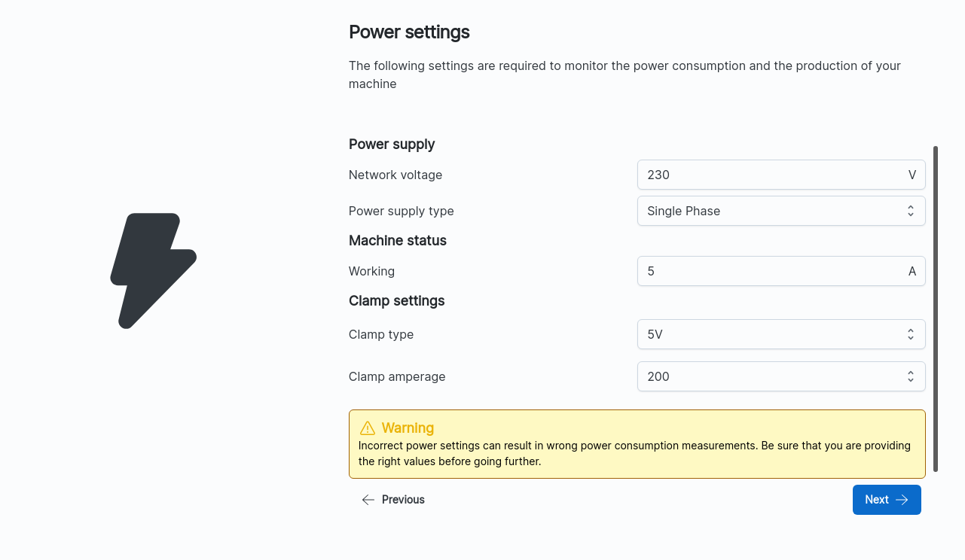Click the right arrow icon inside Next button
The width and height of the screenshot is (965, 560).
(902, 500)
